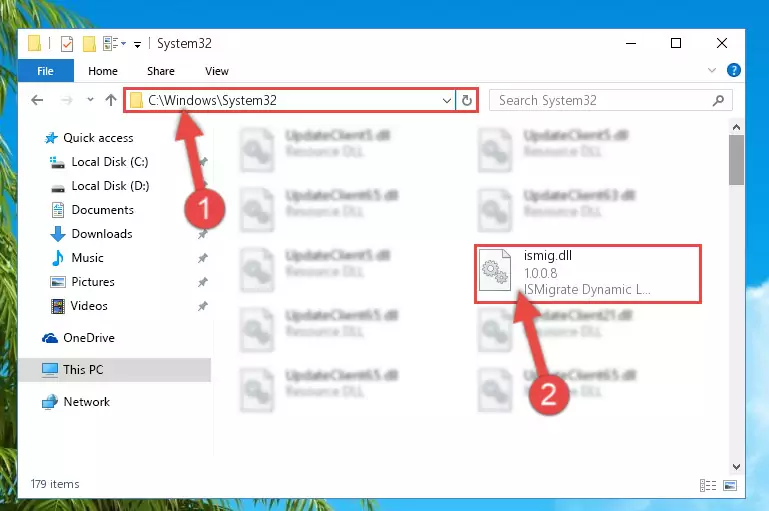The image size is (769, 511).
Task: Click the pin icon next to Videos
Action: [203, 306]
